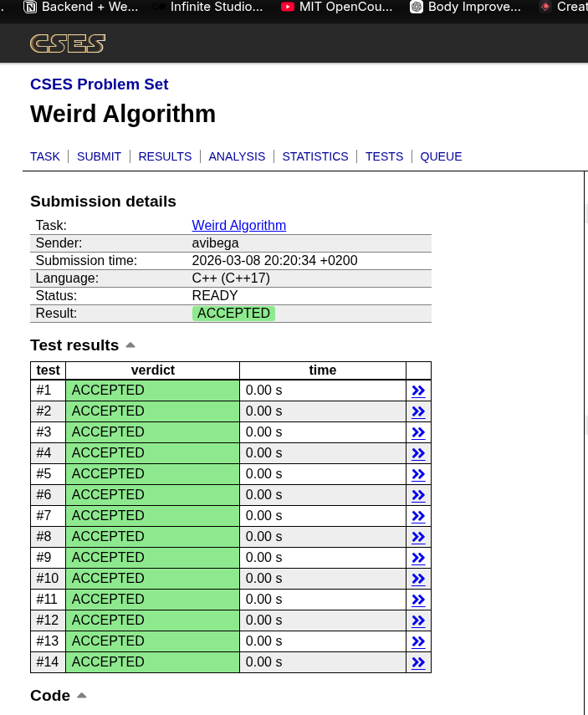Click the Submission details heading

click(x=103, y=201)
